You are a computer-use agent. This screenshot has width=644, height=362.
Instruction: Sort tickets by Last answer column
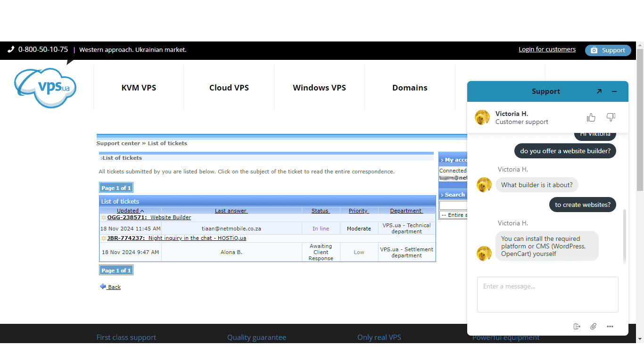pyautogui.click(x=231, y=211)
